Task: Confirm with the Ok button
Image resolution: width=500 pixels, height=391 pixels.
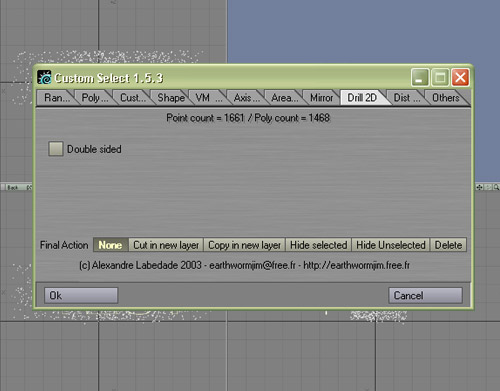Action: pyautogui.click(x=81, y=295)
